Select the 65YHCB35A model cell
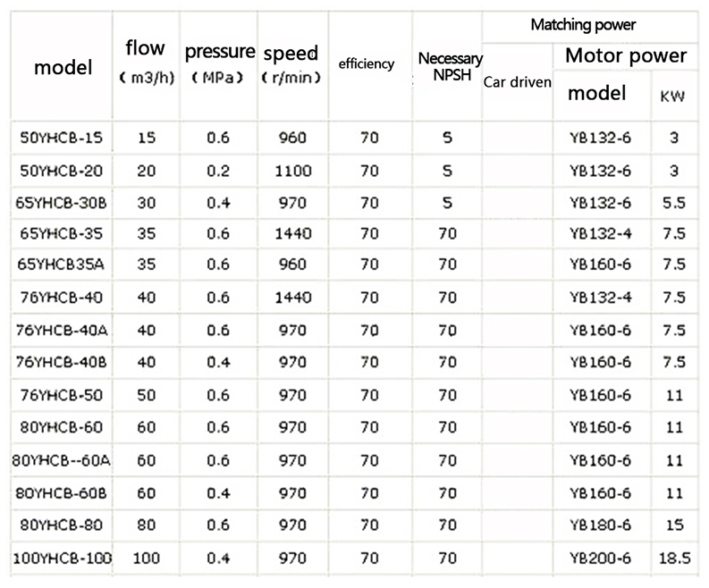This screenshot has width=709, height=588. coord(61,265)
